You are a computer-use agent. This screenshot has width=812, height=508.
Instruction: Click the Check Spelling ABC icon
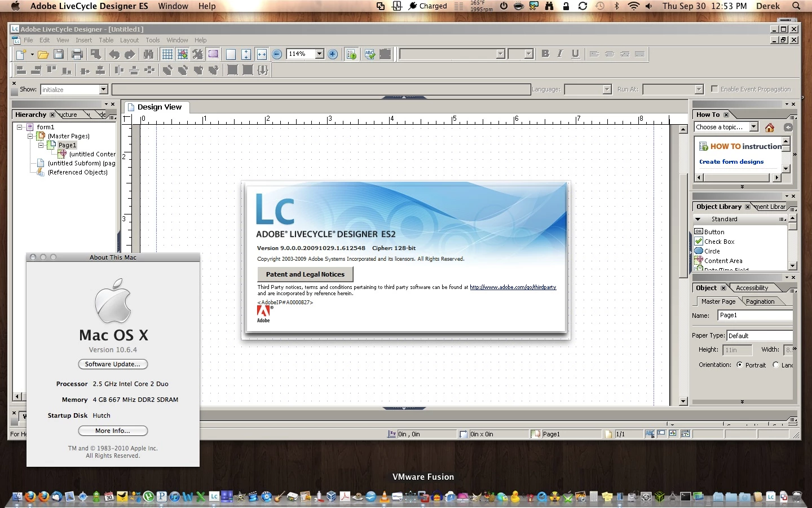tap(370, 54)
